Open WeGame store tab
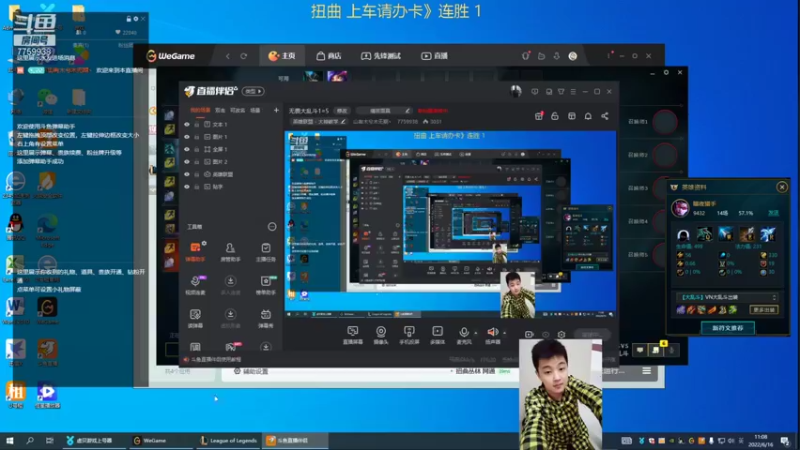Screen dimensions: 800x450 (329, 56)
